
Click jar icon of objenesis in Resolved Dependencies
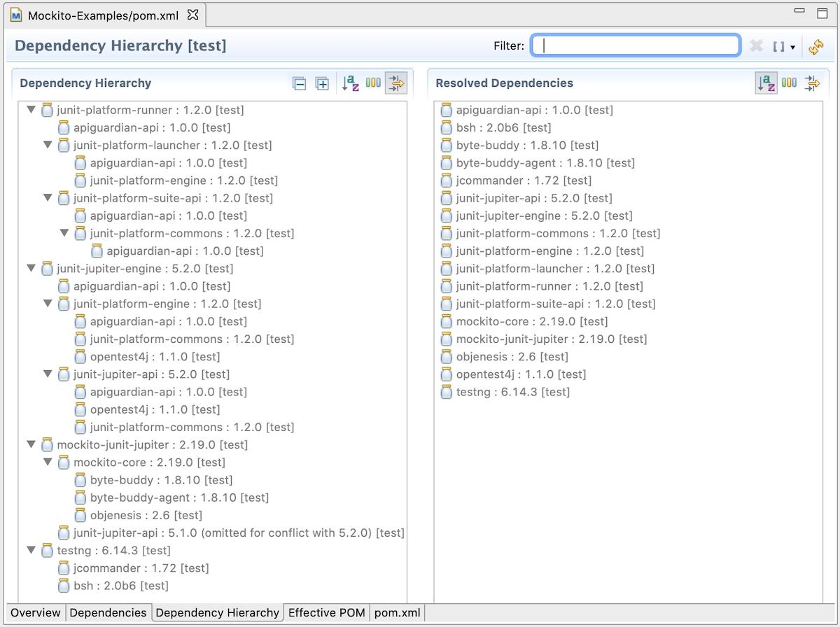click(x=447, y=357)
